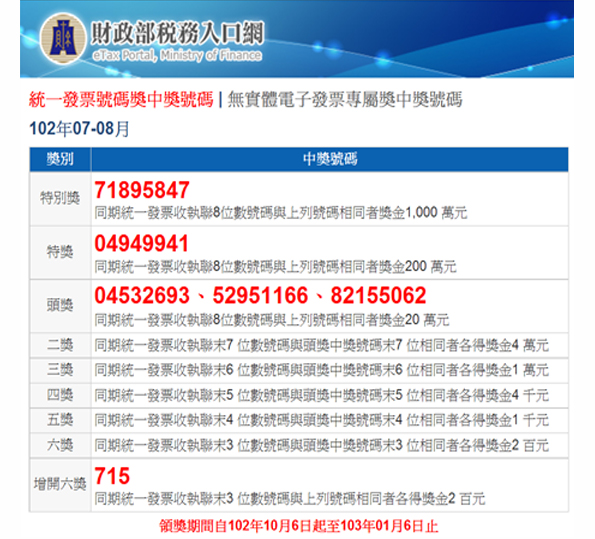The image size is (595, 539).
Task: Click the 頭獎 row label
Action: 60,305
